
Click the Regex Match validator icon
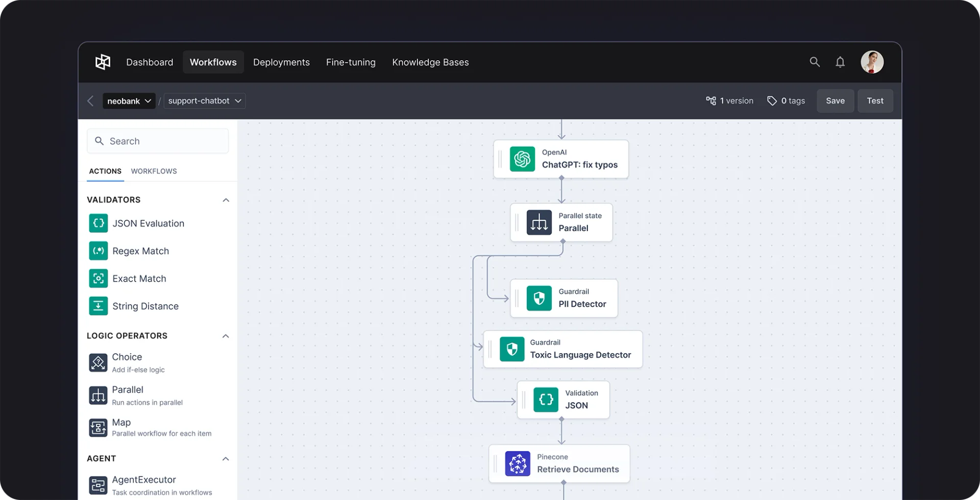(98, 251)
